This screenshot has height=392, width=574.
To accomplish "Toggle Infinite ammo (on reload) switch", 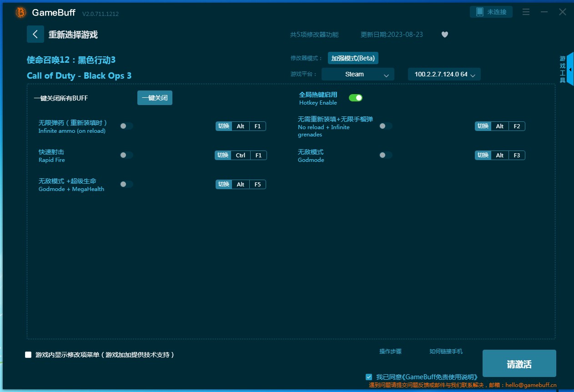I will click(x=126, y=126).
